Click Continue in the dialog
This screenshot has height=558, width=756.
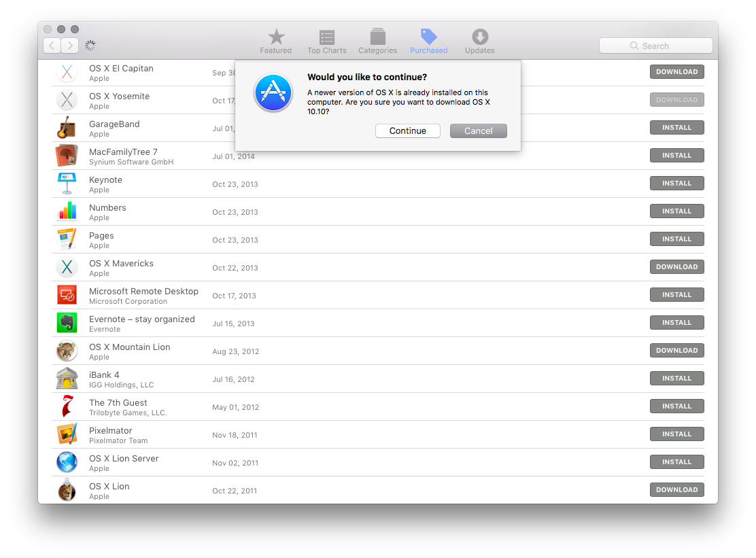click(408, 131)
